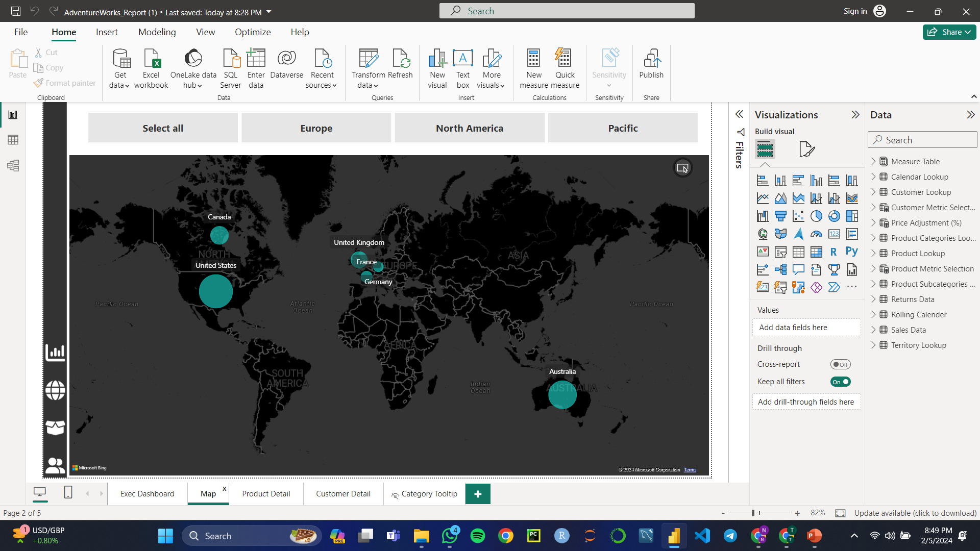980x551 pixels.
Task: Expand the Measure Table
Action: pos(873,161)
